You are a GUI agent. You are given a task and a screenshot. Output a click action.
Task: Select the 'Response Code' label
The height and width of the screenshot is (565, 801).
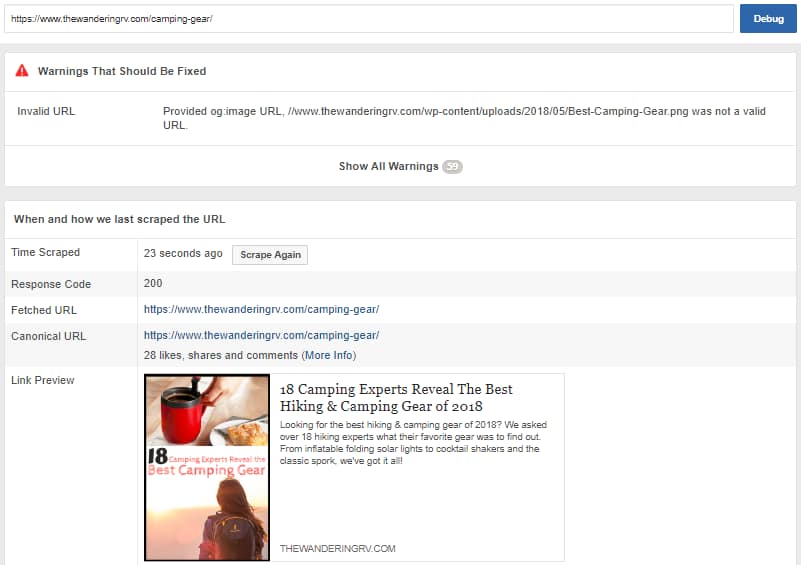tap(51, 284)
